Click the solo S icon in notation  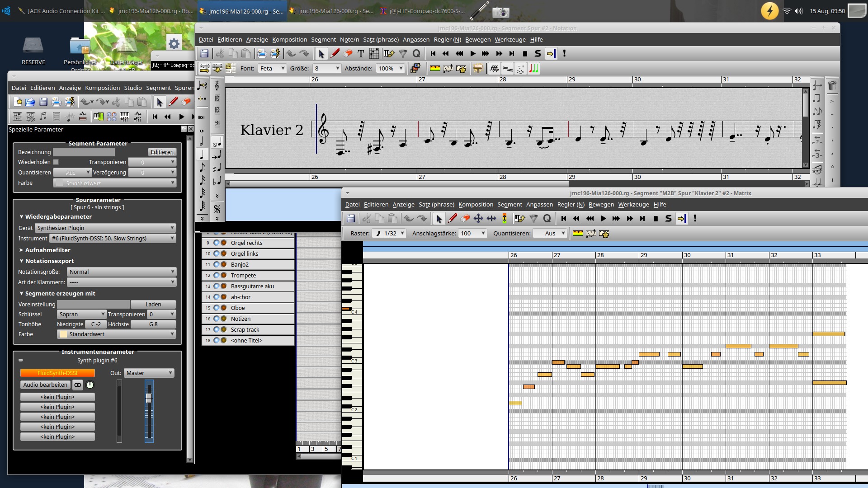tap(538, 54)
